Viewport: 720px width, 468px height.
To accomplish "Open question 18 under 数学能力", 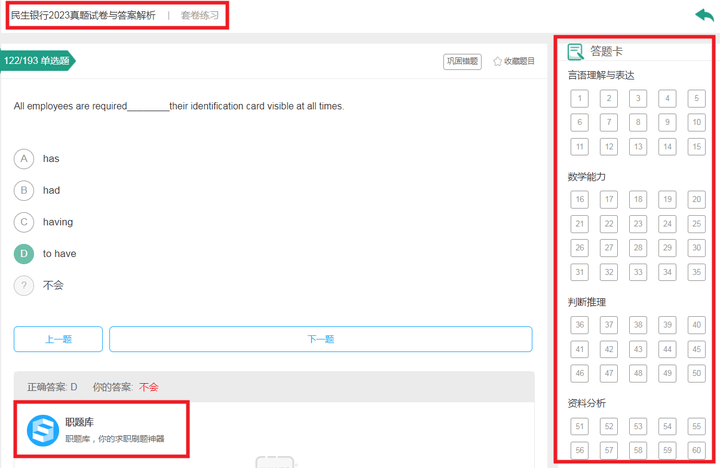I will coord(638,199).
